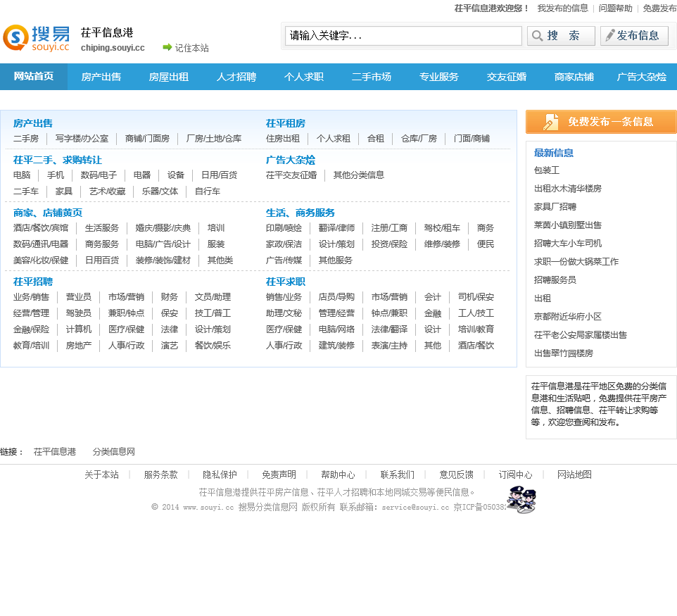Open the 联系我们 footer link
This screenshot has width=677, height=616.
point(398,474)
